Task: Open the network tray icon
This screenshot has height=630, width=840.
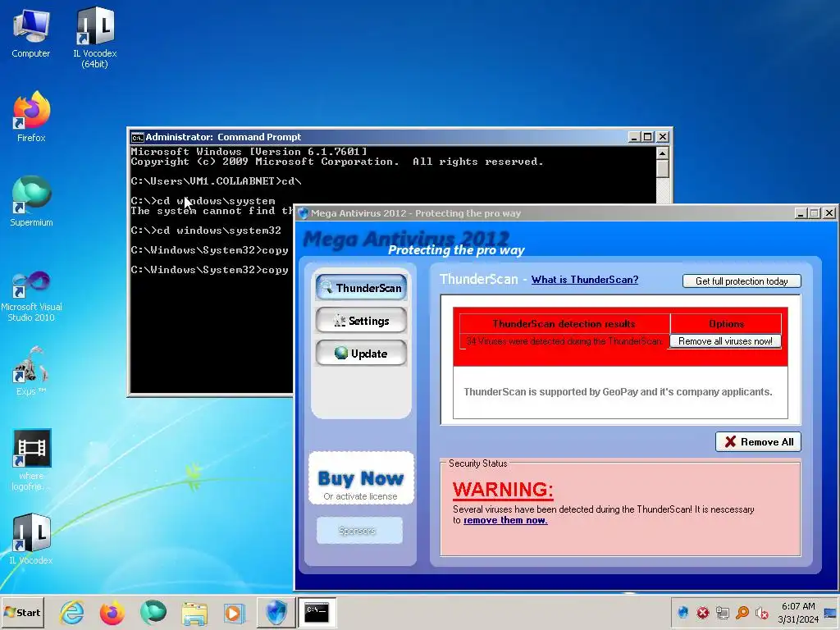Action: coord(722,612)
